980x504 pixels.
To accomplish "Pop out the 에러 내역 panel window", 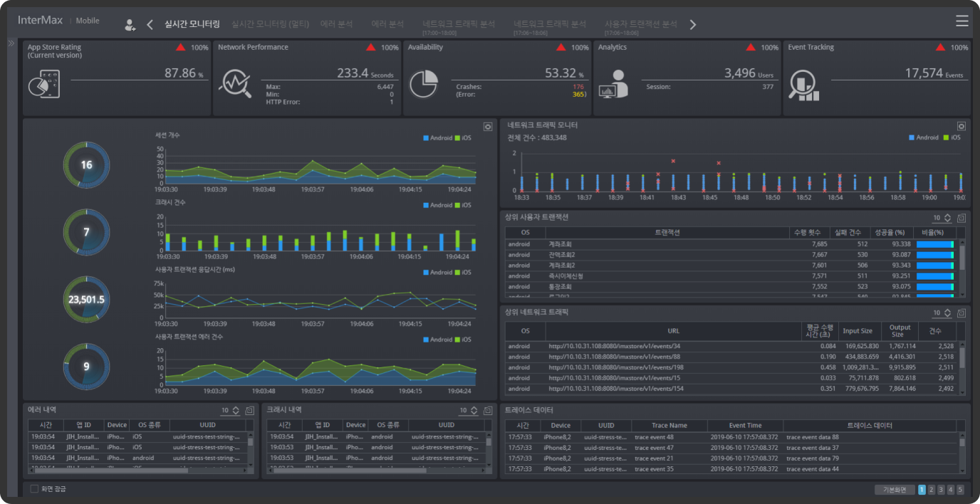I will click(249, 411).
